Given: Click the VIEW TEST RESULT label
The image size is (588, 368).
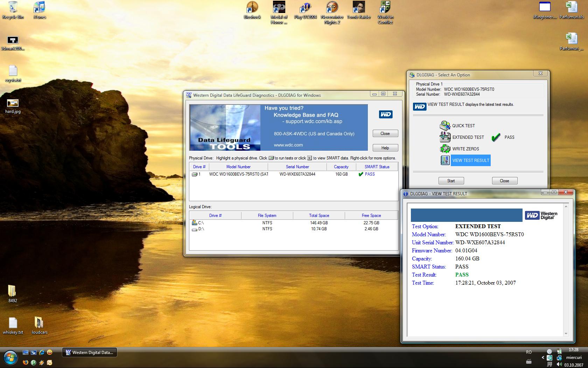Looking at the screenshot, I should point(471,161).
